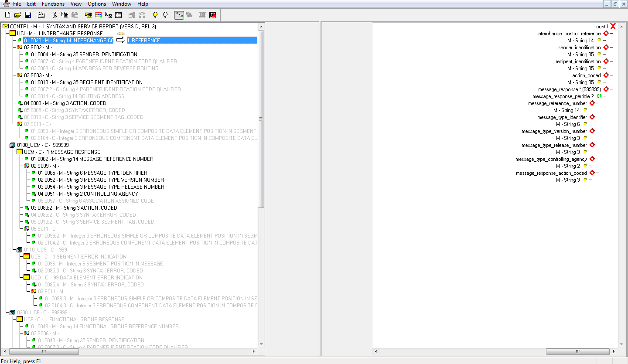Select the highlighted link-creation tool
The height and width of the screenshot is (364, 628).
[x=179, y=14]
